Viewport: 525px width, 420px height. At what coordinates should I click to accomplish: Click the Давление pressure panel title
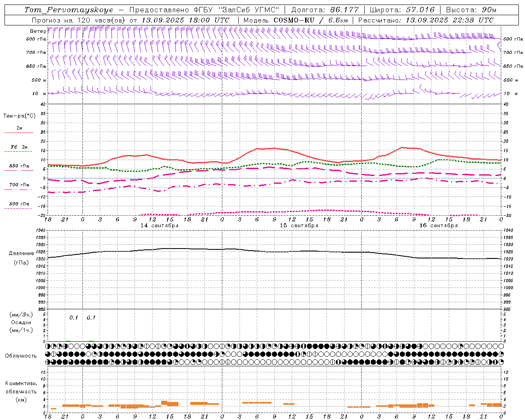tap(21, 253)
